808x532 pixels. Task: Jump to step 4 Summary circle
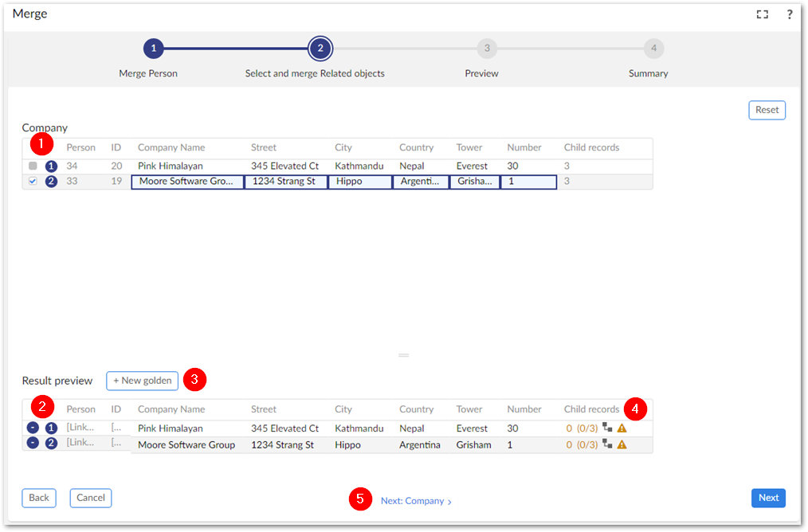pyautogui.click(x=653, y=49)
